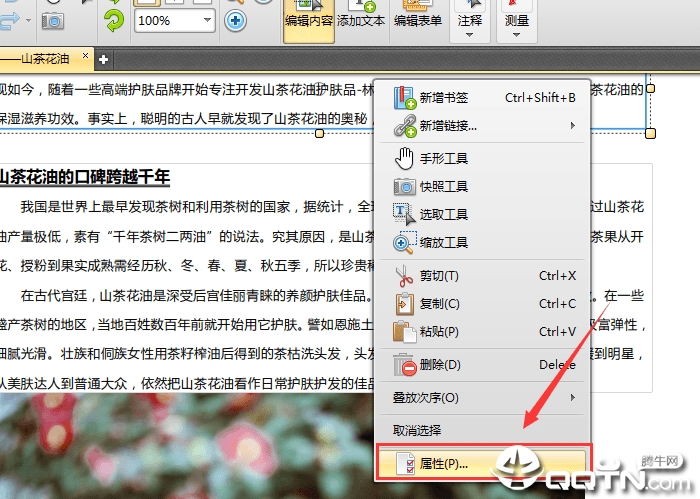Select the 编辑内容 toolbar button
This screenshot has width=700, height=499.
[309, 20]
